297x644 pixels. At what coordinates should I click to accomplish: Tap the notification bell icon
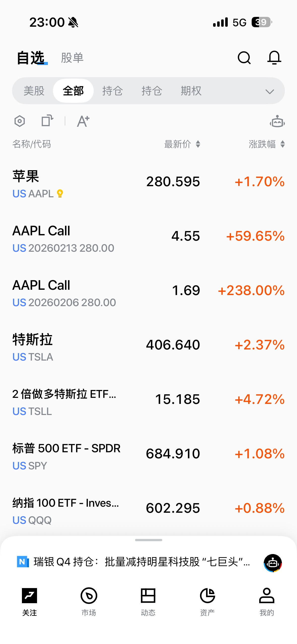274,58
